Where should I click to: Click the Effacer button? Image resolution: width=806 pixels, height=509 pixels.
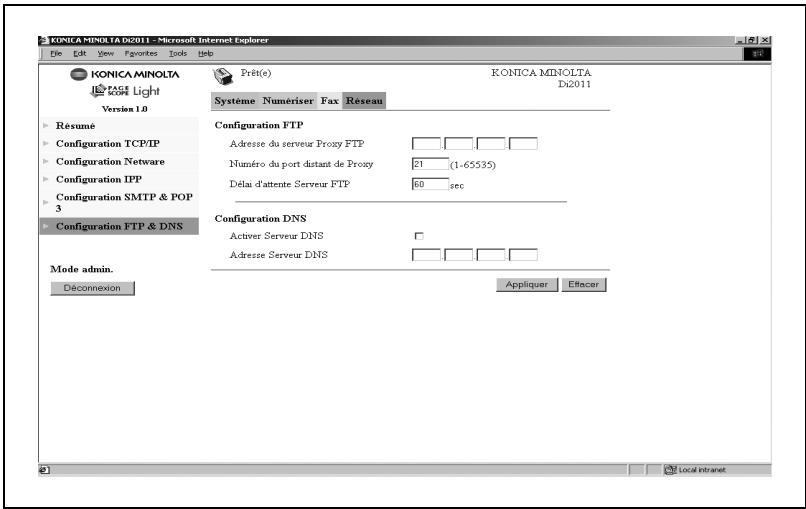click(x=584, y=285)
